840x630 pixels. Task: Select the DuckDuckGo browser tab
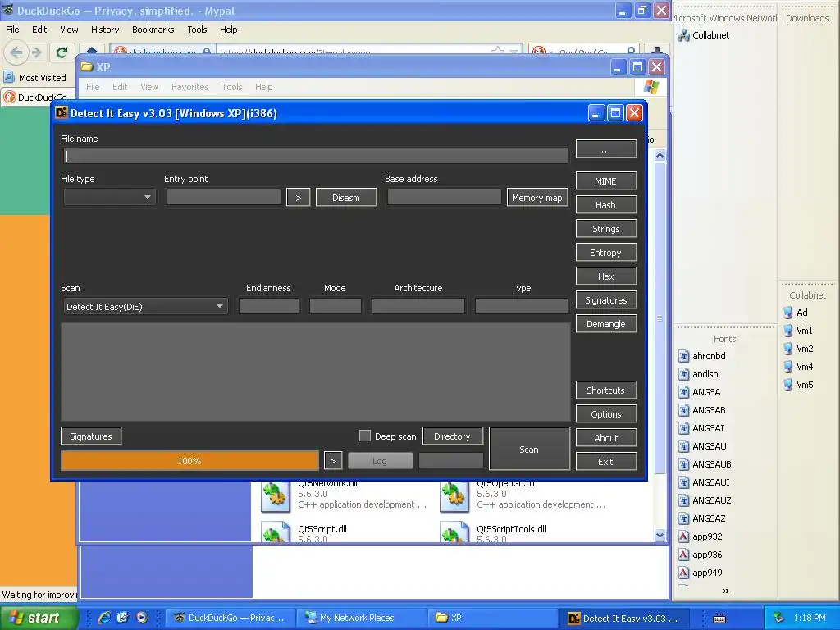(40, 97)
